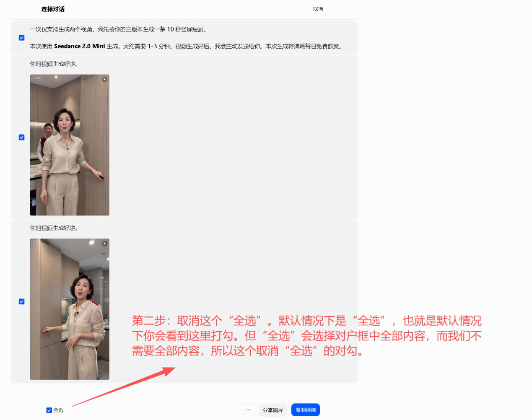Open second video thumbnail with woman alone
This screenshot has width=532, height=420.
(x=70, y=309)
